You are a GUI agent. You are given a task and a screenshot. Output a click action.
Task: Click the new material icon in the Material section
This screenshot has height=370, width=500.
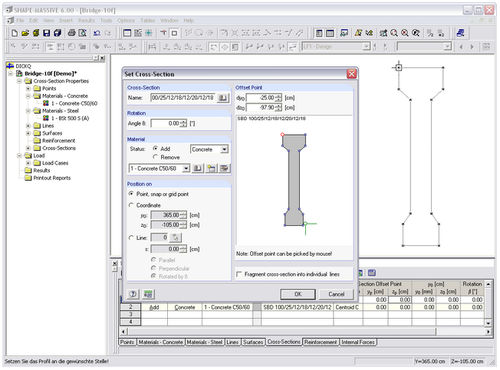[211, 168]
